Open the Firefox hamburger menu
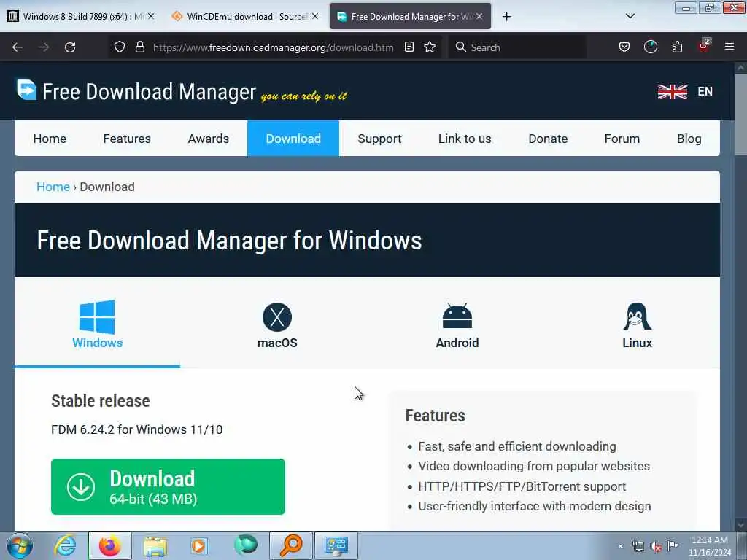 click(729, 47)
